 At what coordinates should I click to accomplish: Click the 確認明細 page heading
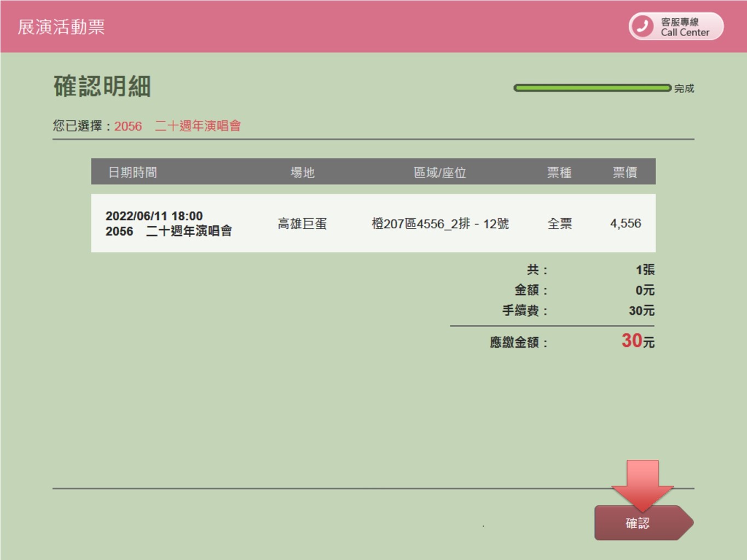pyautogui.click(x=102, y=86)
